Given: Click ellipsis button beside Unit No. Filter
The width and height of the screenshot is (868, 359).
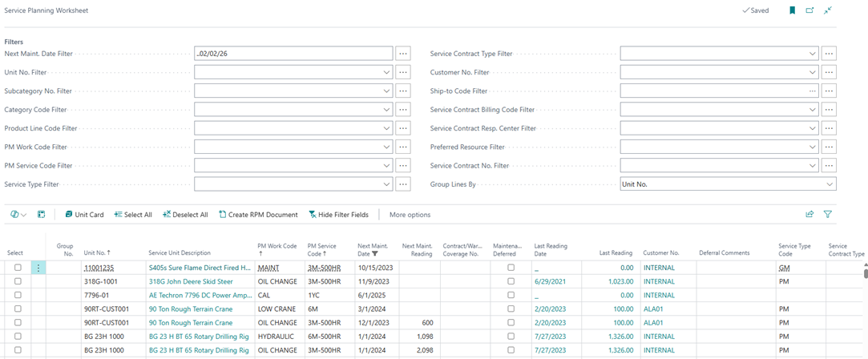Looking at the screenshot, I should point(403,72).
